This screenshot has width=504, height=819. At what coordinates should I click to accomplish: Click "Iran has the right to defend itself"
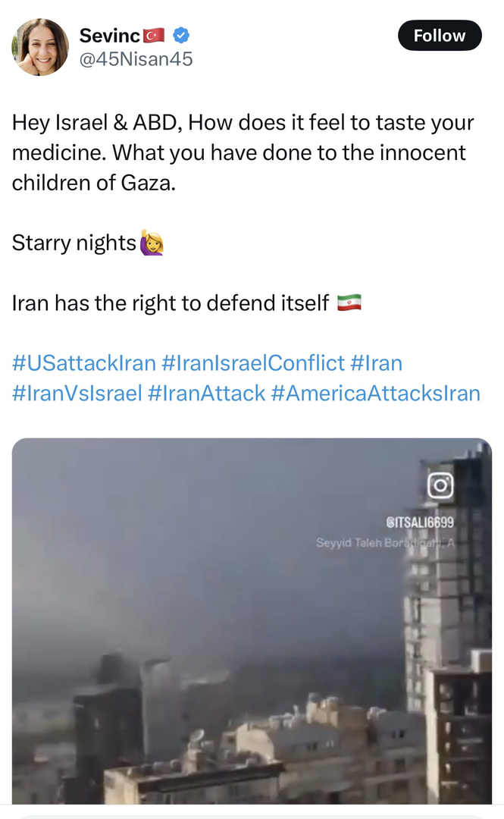click(171, 303)
